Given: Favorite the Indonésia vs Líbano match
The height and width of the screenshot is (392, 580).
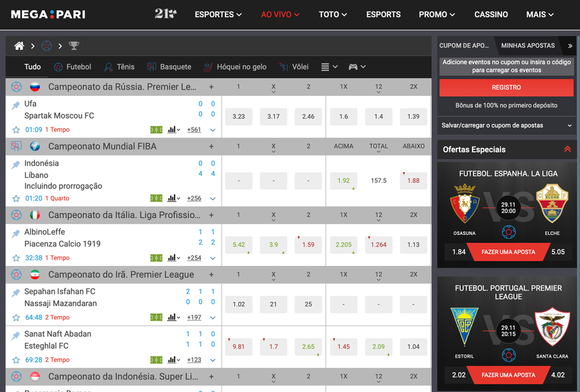Looking at the screenshot, I should 16,198.
